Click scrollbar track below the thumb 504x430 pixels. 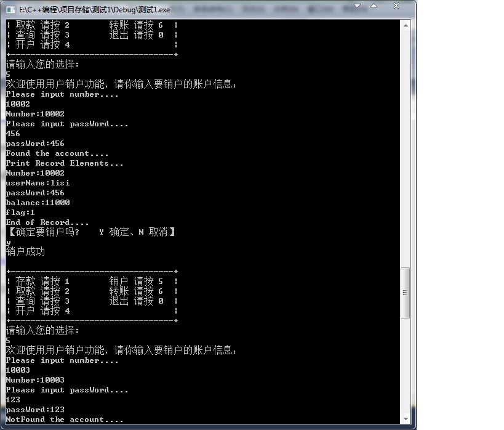[406, 366]
